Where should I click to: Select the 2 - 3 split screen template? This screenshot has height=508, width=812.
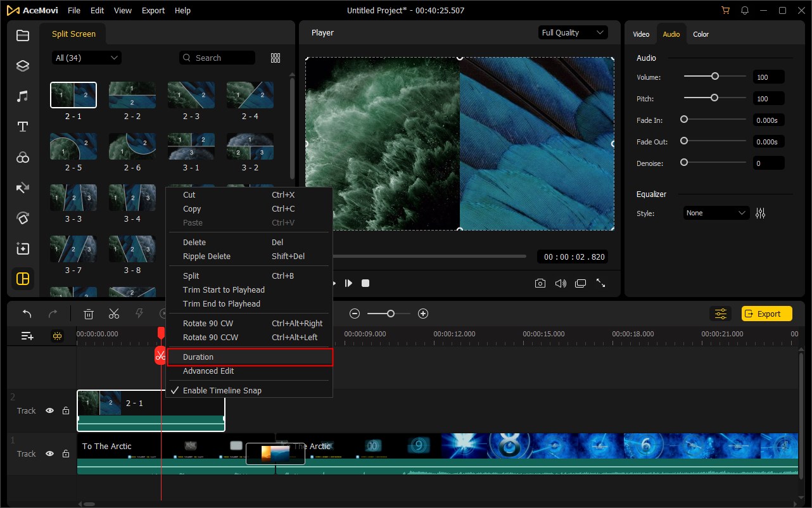(191, 95)
